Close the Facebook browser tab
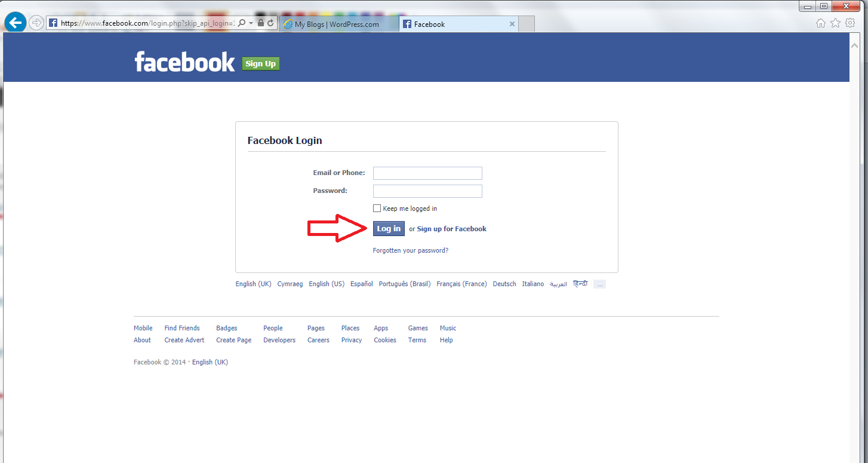 pyautogui.click(x=512, y=24)
